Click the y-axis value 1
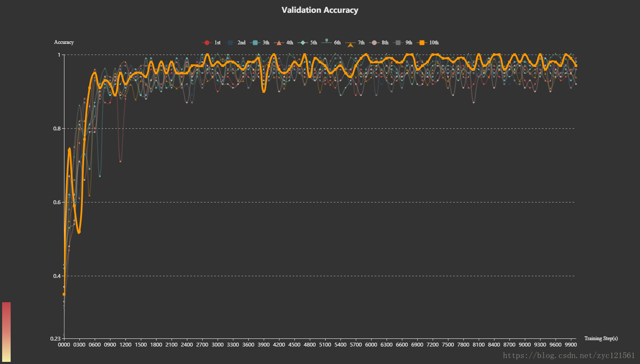 pos(59,55)
